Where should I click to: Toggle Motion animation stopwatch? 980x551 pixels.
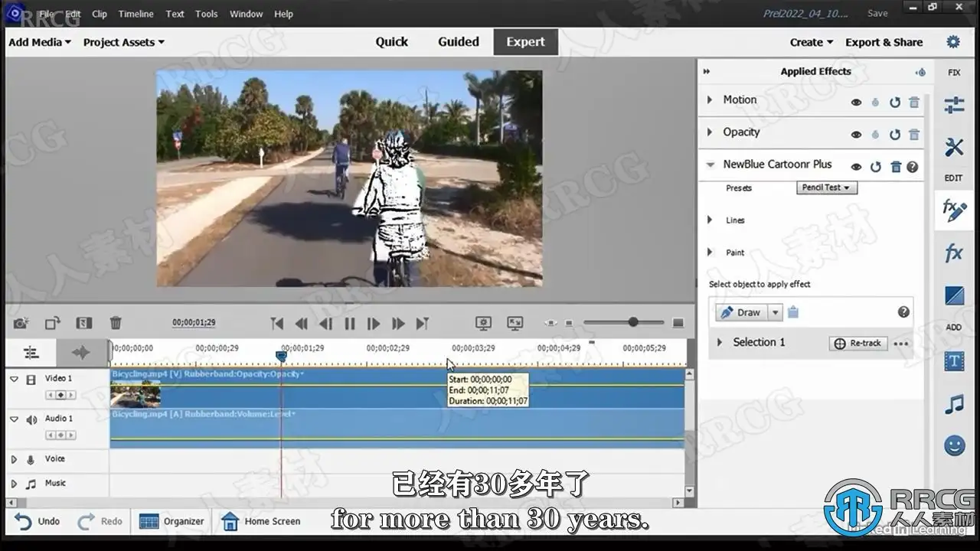(x=876, y=103)
